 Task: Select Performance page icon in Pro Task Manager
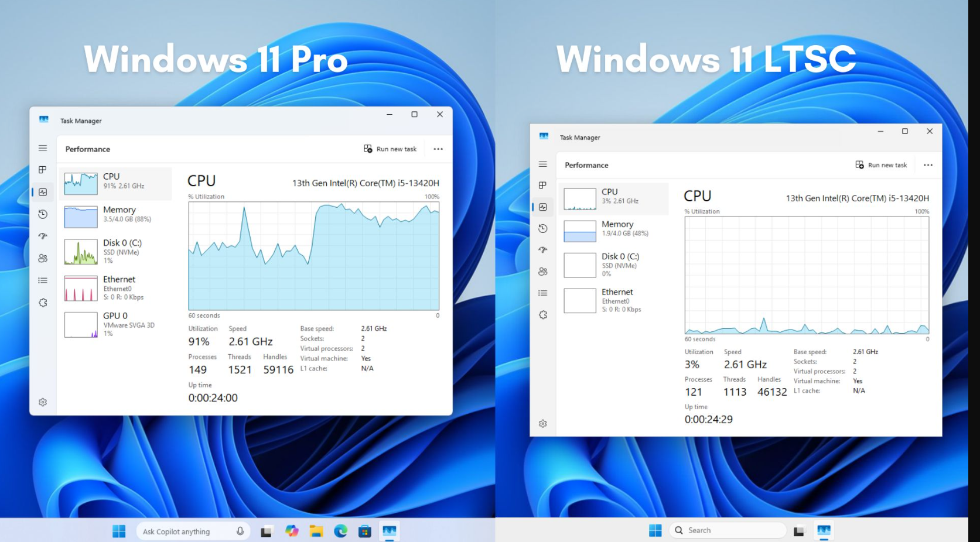(x=43, y=192)
